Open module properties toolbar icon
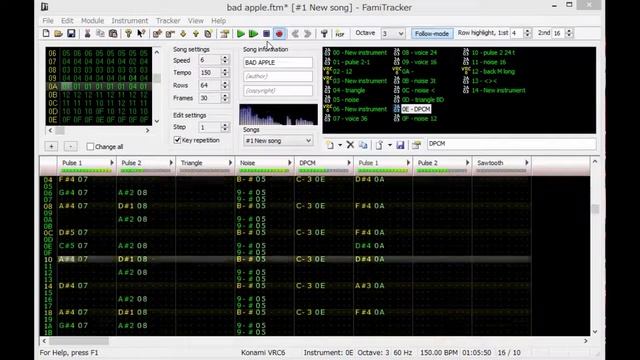Viewport: 640px width, 360px height. point(224,33)
